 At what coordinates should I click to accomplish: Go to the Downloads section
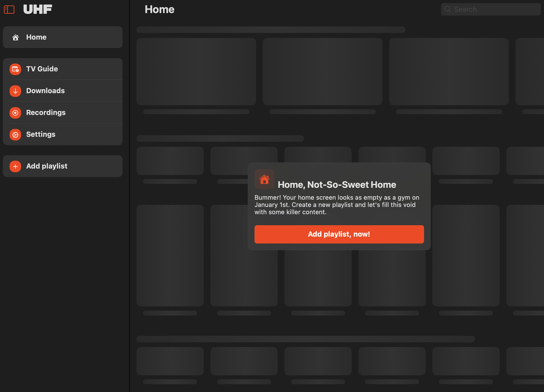[45, 91]
